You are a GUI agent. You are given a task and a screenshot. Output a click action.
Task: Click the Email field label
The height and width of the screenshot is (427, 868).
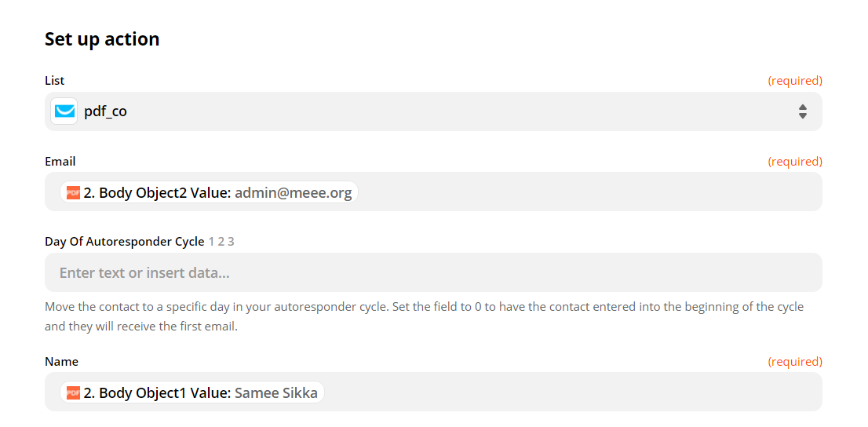[60, 162]
